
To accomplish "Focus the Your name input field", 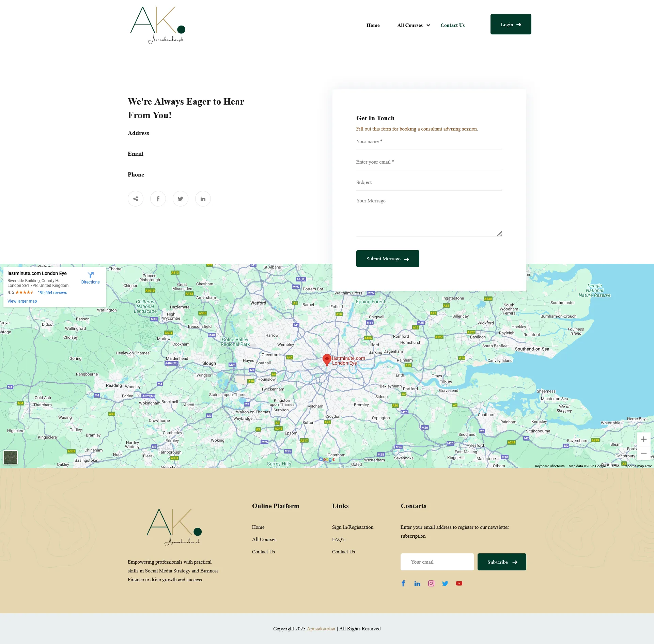I will pos(429,142).
